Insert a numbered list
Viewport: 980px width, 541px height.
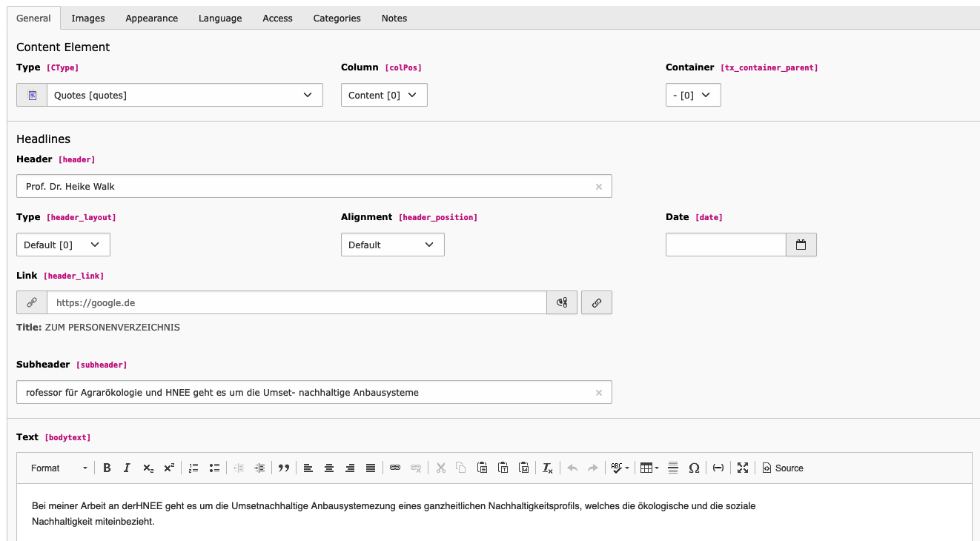(x=193, y=468)
